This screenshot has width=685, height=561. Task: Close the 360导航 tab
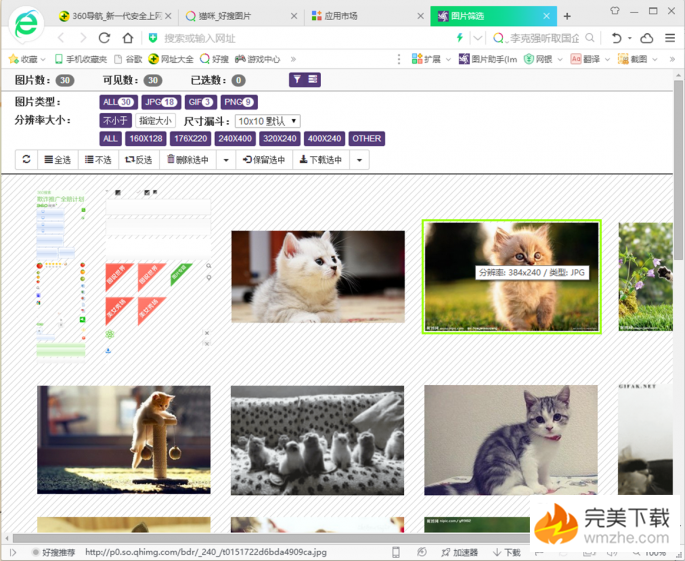(x=168, y=16)
